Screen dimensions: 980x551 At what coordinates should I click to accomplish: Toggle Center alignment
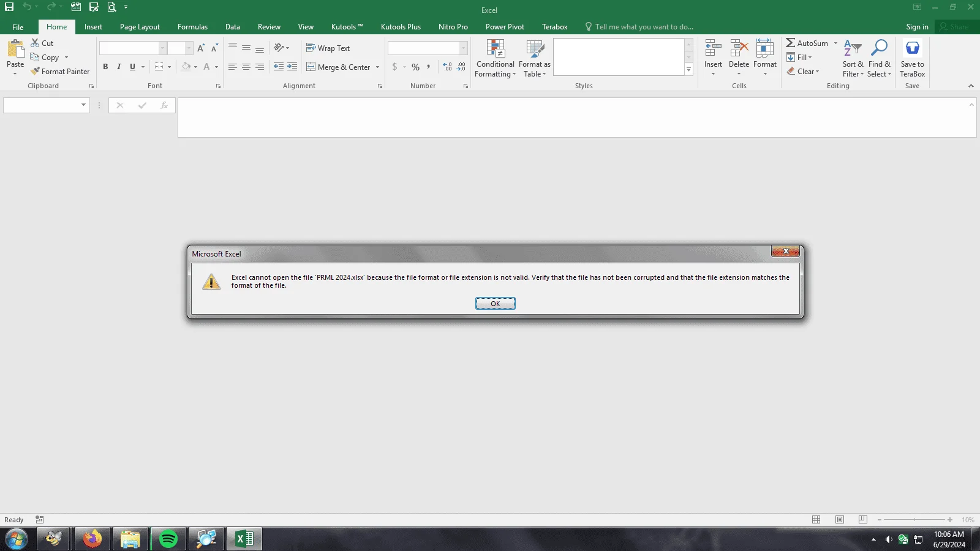pyautogui.click(x=246, y=67)
